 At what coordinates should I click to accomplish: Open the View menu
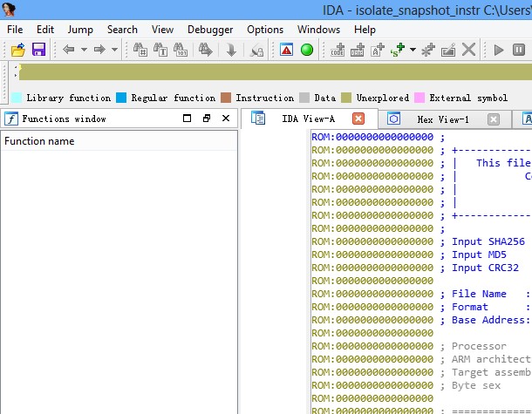tap(162, 30)
